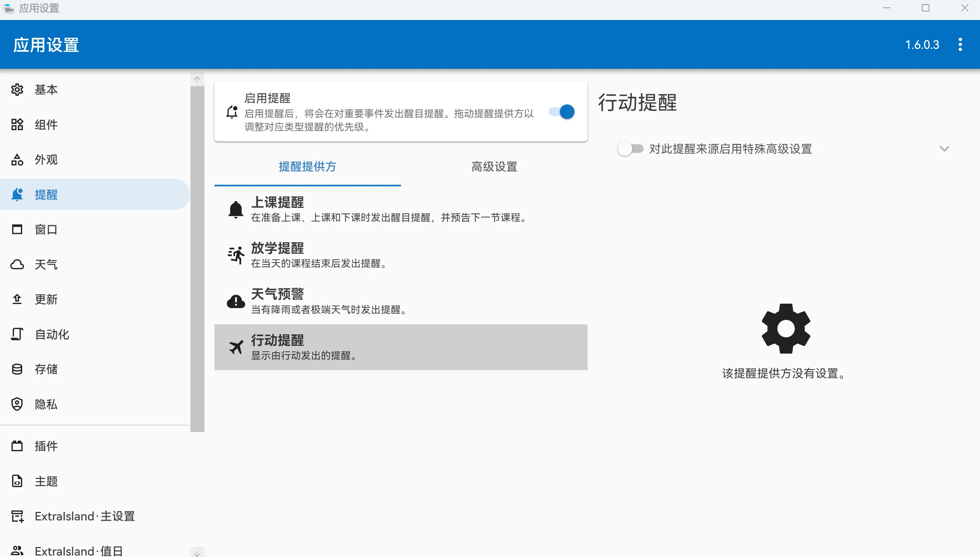Switch to the 高级设置 tab
The width and height of the screenshot is (980, 557).
point(494,167)
